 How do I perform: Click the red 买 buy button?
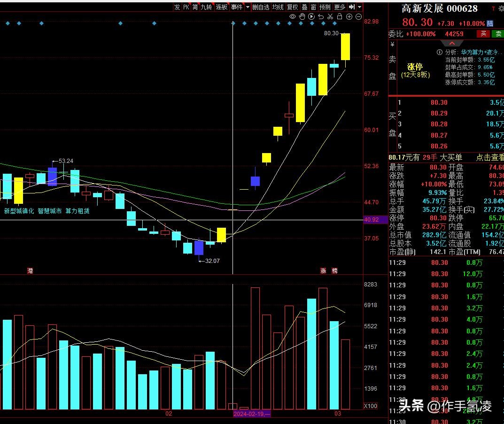pyautogui.click(x=482, y=34)
